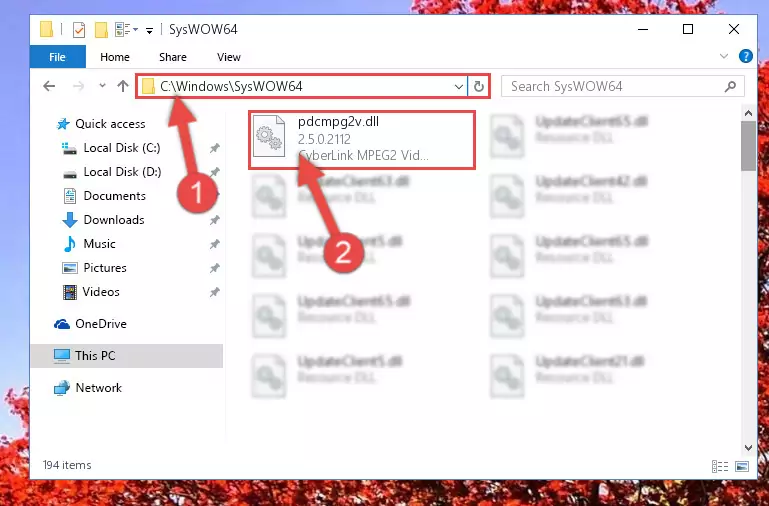Click the scrollbar up arrow
The image size is (769, 506).
(748, 114)
